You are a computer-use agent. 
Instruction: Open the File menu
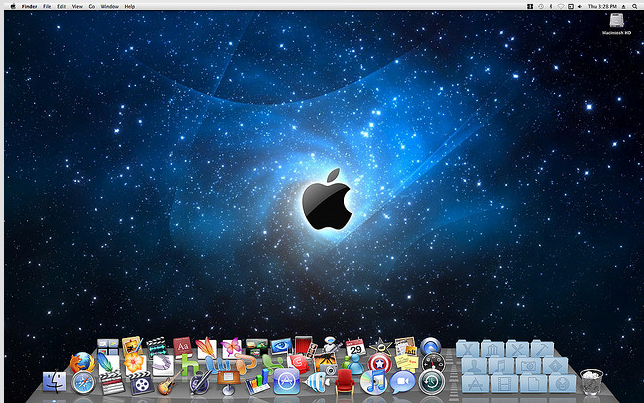tap(47, 7)
